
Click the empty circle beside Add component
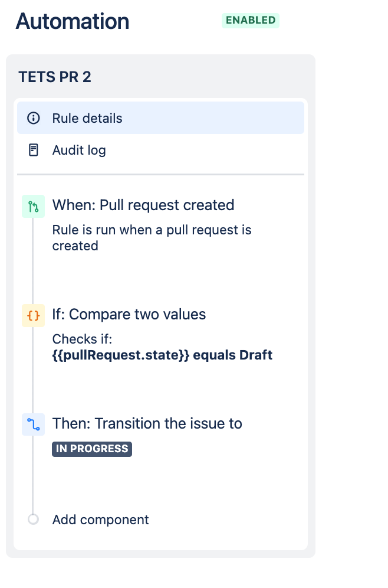tap(33, 520)
